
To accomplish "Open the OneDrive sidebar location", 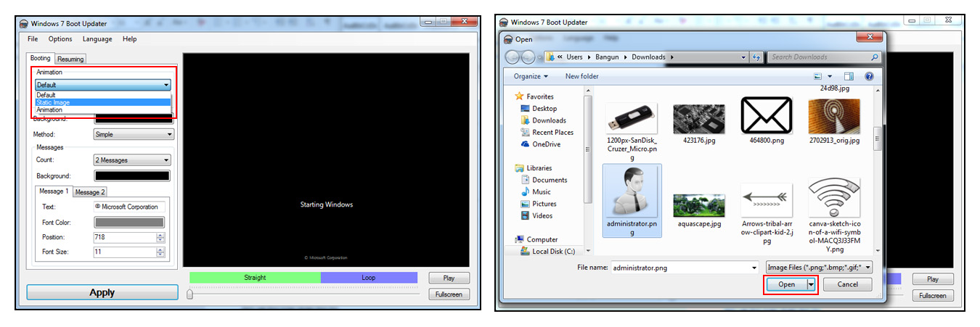I will pyautogui.click(x=546, y=144).
